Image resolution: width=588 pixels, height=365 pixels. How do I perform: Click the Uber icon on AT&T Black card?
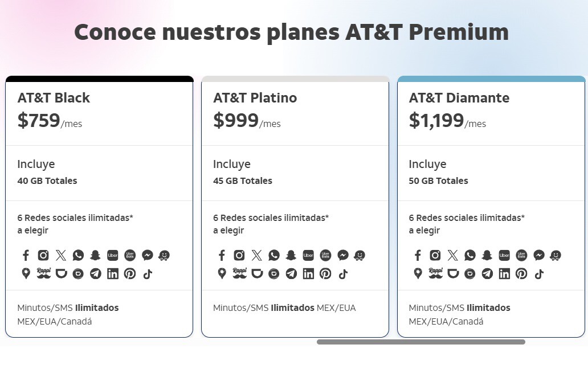point(112,255)
